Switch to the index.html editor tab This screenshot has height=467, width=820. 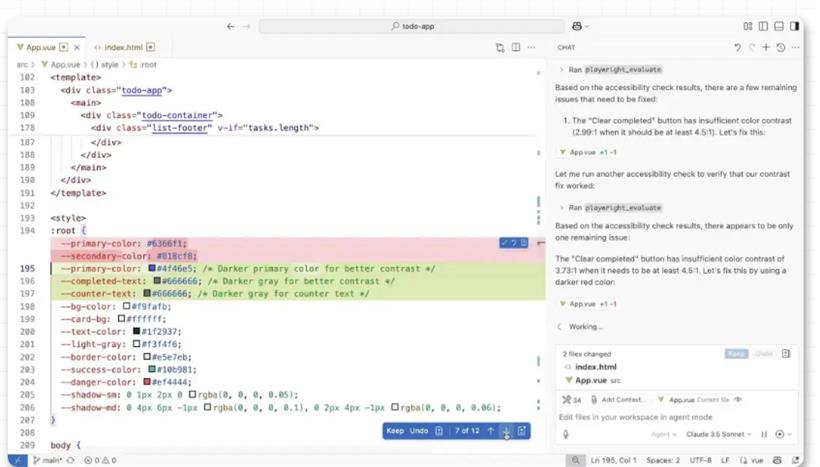123,48
